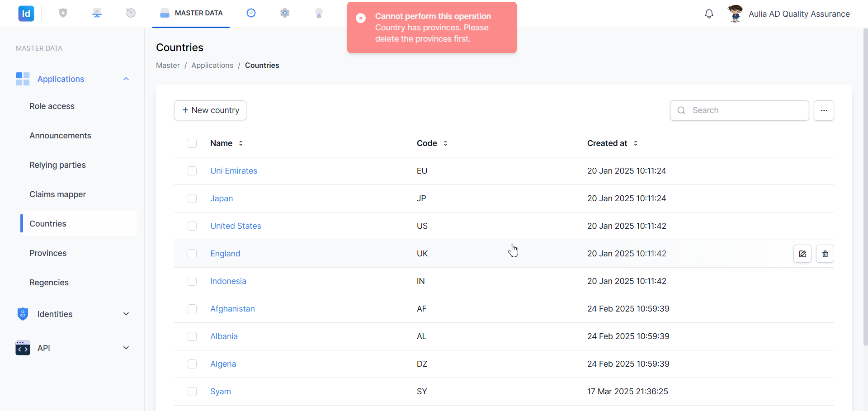
Task: Click the New country button
Action: click(210, 110)
